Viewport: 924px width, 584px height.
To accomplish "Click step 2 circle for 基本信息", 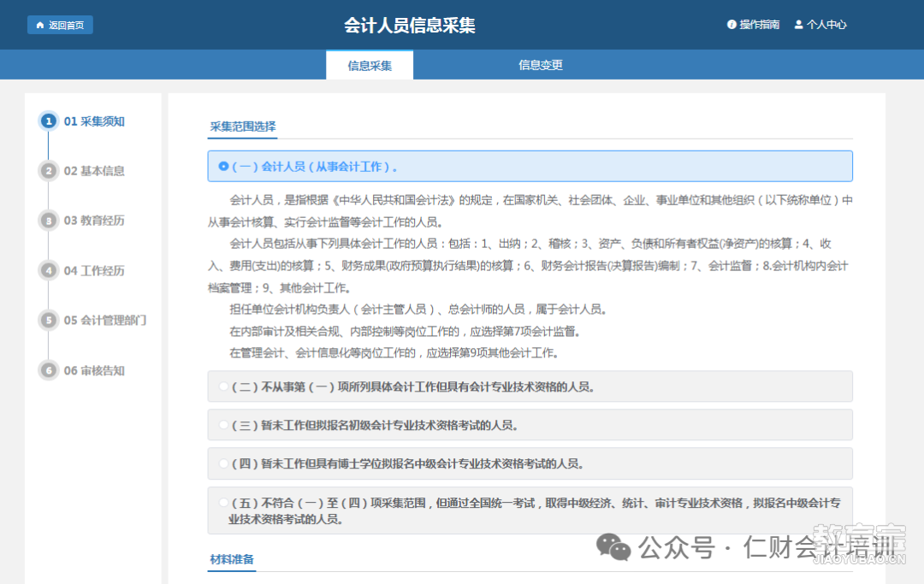I will click(x=48, y=171).
